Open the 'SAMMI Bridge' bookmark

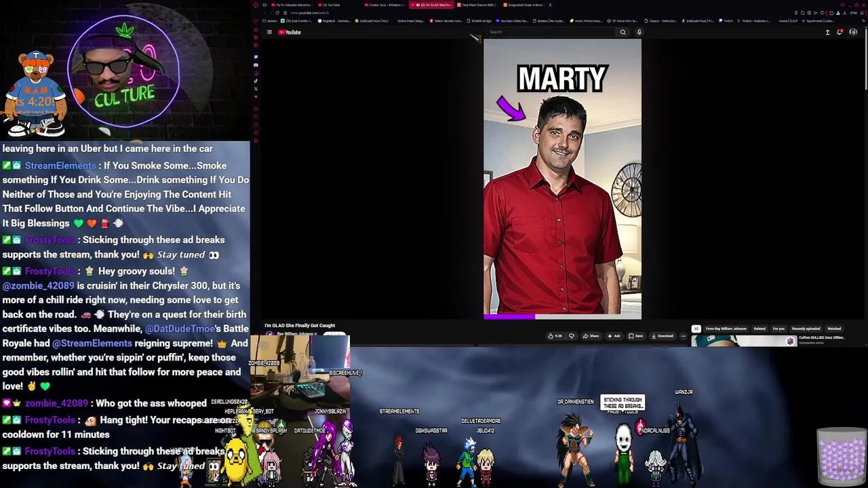(479, 21)
